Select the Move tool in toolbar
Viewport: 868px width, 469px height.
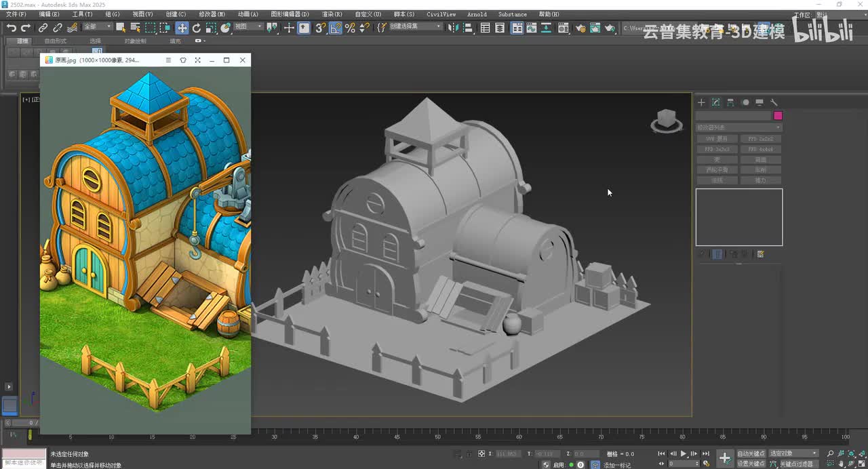(182, 28)
